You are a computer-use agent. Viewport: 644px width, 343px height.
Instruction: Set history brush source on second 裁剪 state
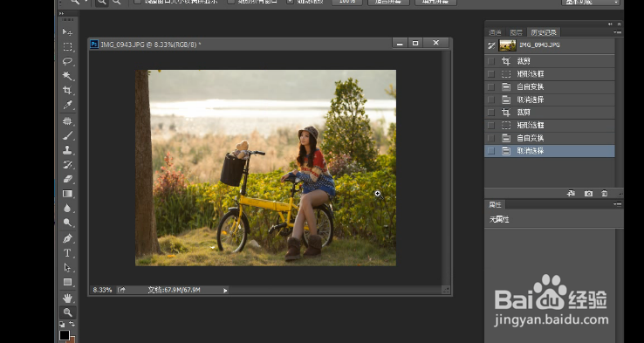pyautogui.click(x=490, y=112)
